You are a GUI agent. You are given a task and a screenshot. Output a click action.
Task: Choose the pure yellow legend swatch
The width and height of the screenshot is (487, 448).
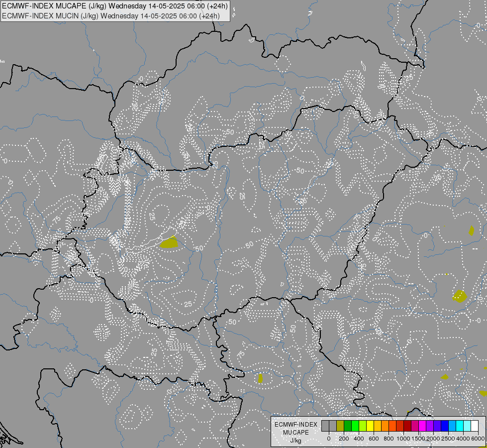pos(370,426)
